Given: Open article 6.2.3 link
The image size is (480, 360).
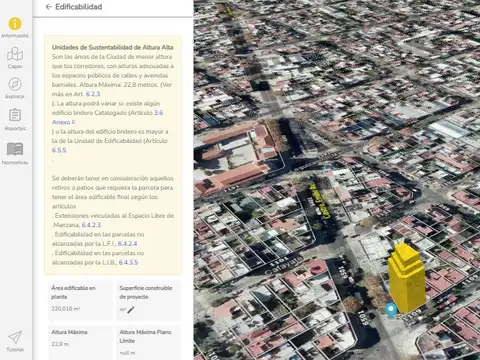Looking at the screenshot, I should [x=93, y=94].
